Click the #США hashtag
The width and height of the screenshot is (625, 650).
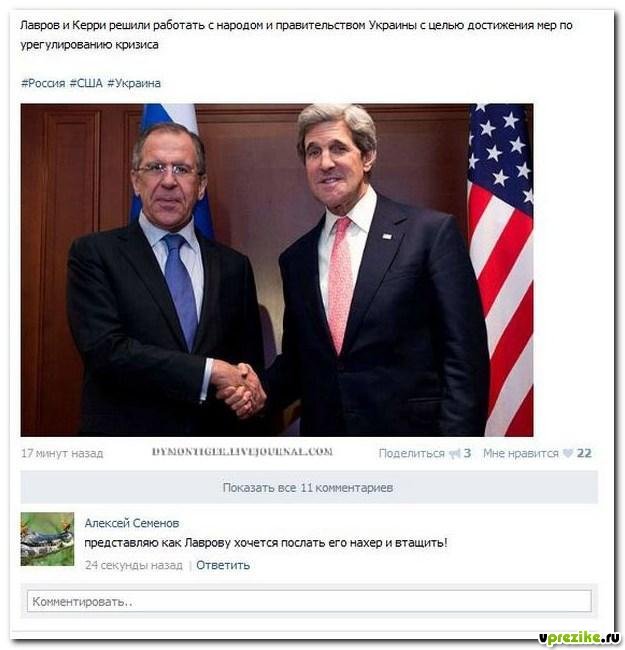point(86,83)
